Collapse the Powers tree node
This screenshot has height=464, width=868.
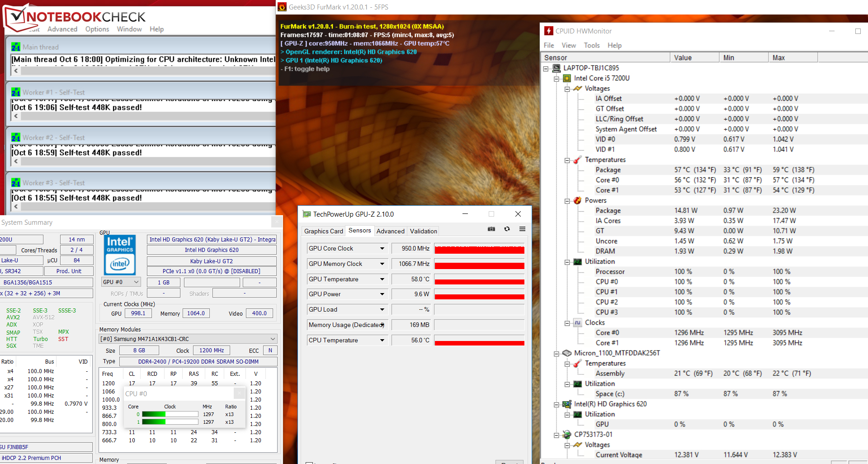coord(567,201)
